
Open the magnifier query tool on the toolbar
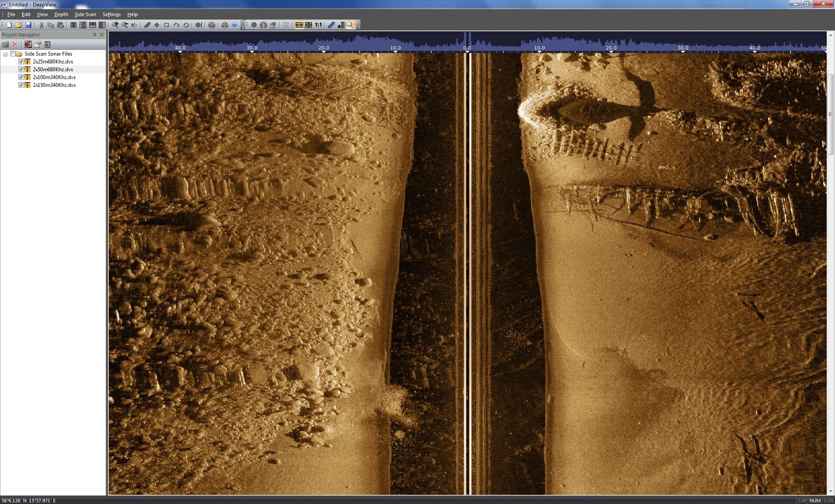[x=351, y=25]
